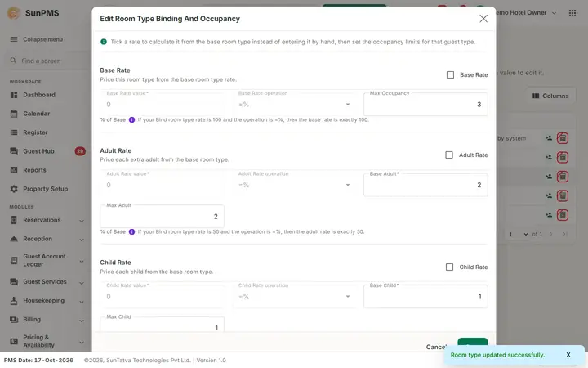Collapse the sidebar menu

click(37, 39)
